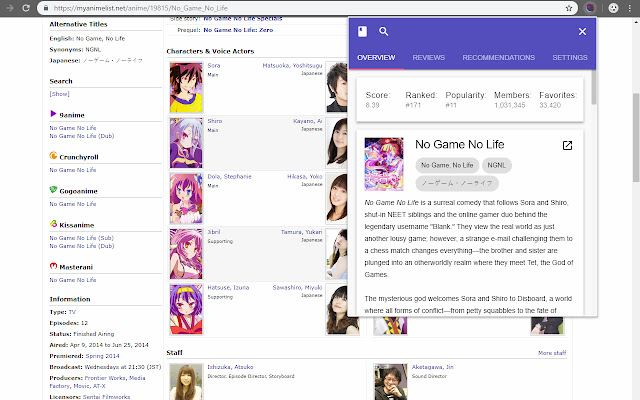Switch to the Reviews tab
The height and width of the screenshot is (400, 640).
click(428, 58)
